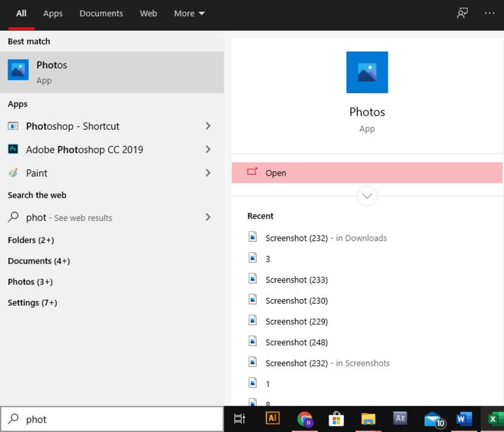Switch to the Web search tab

click(x=148, y=14)
